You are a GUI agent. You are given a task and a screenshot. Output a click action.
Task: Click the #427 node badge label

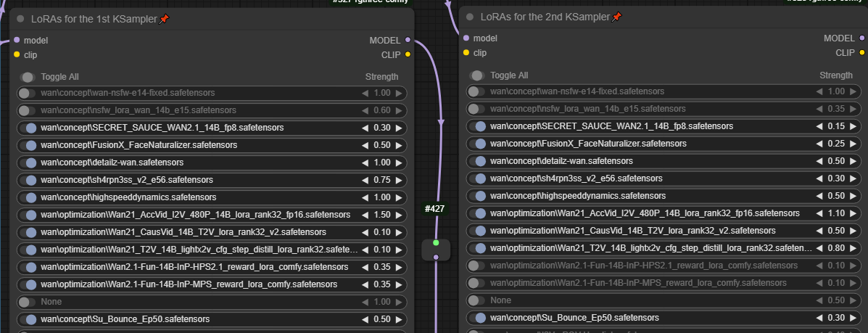coord(435,209)
